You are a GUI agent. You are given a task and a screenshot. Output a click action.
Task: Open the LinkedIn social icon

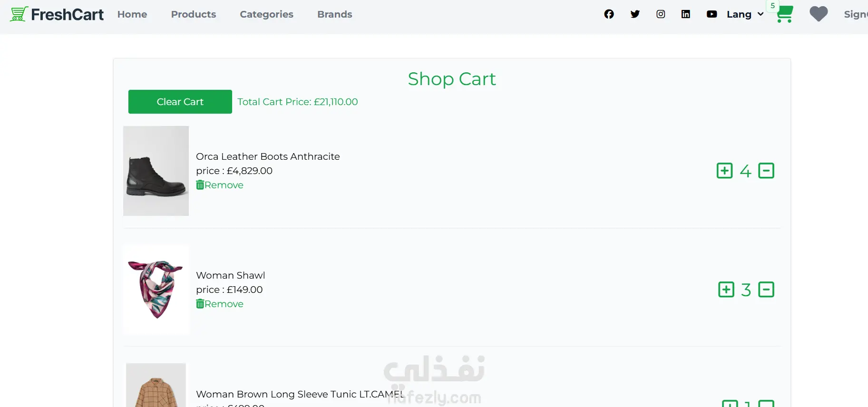point(686,14)
